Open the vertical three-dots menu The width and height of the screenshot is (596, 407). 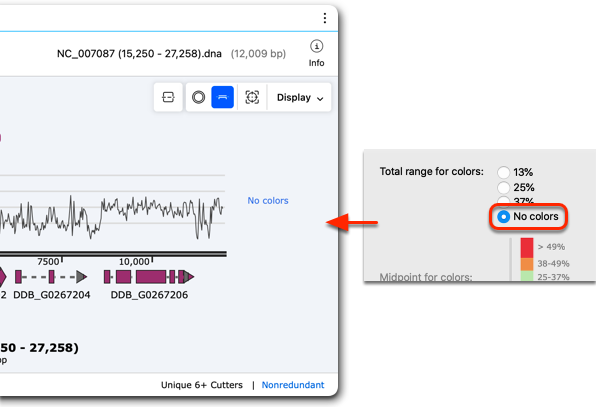[325, 18]
